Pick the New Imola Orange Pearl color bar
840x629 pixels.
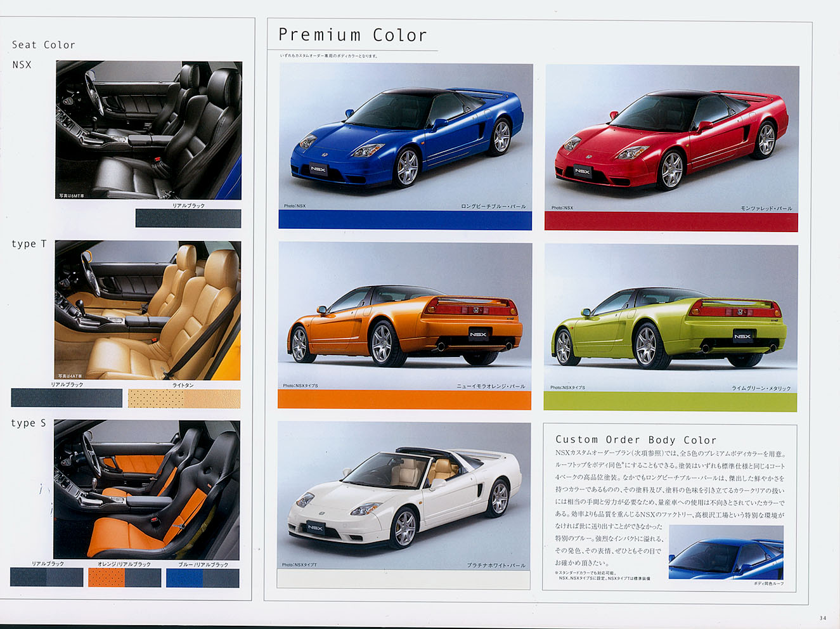point(404,399)
